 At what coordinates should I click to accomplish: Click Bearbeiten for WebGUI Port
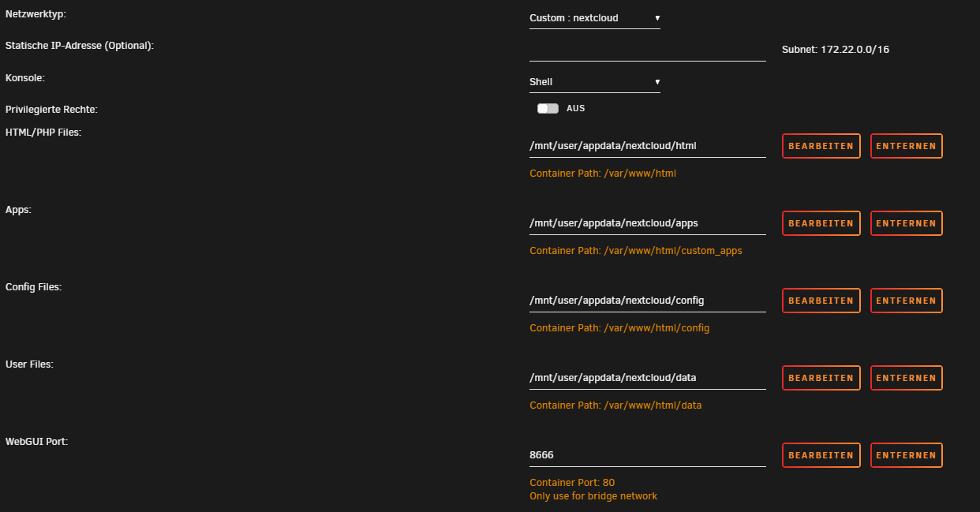821,455
